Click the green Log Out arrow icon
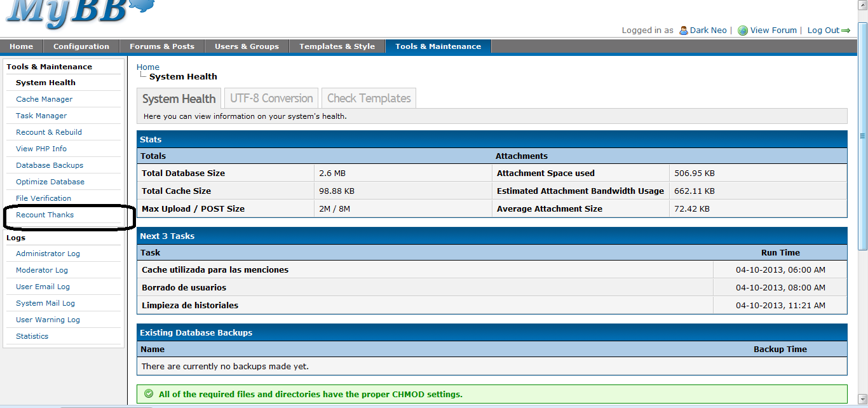The width and height of the screenshot is (868, 408). pyautogui.click(x=846, y=31)
